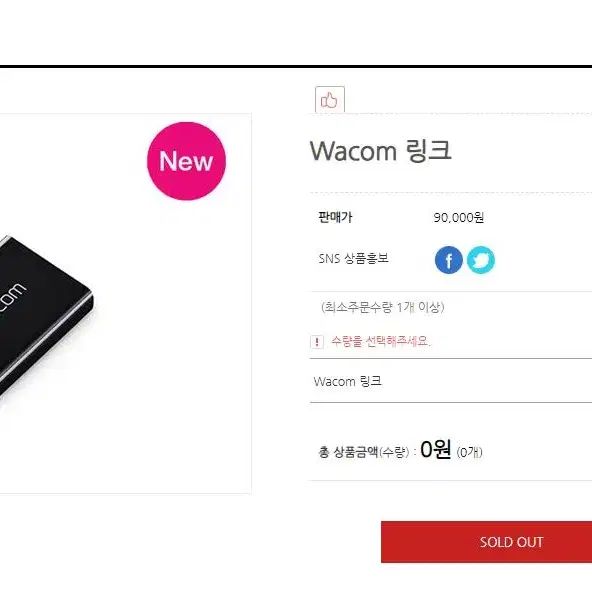Viewport: 592px width, 592px height.
Task: Click the red exclamation warning icon
Action: tap(317, 342)
